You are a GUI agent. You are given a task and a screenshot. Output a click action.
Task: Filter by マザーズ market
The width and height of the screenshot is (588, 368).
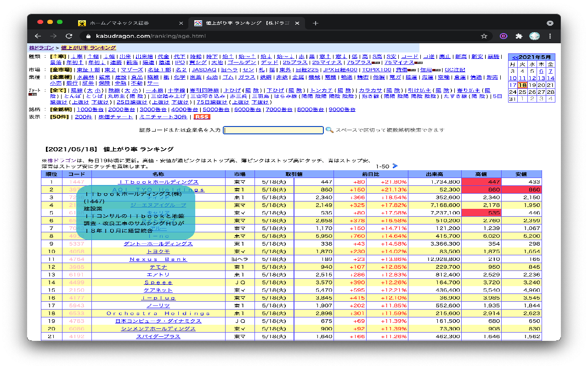132,69
